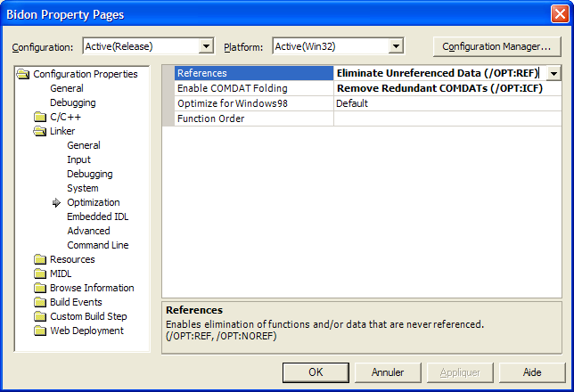Click the Configuration Manager button
This screenshot has height=392, width=574.
point(496,47)
